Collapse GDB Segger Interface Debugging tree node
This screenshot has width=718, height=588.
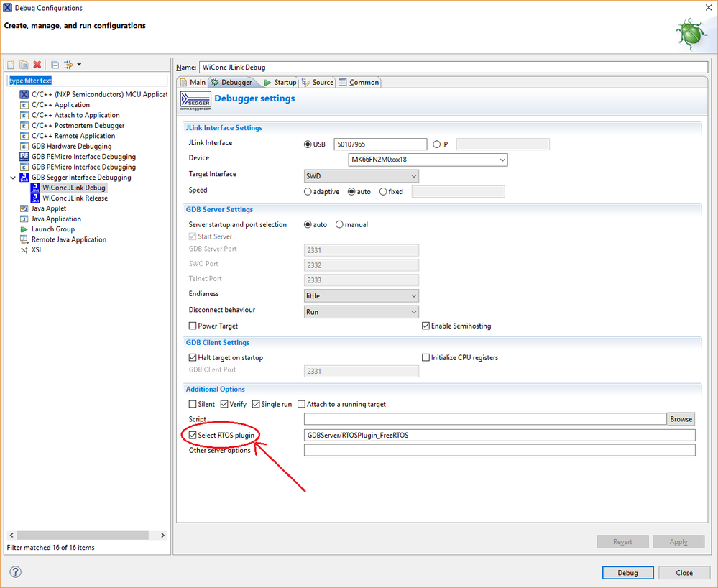point(13,178)
